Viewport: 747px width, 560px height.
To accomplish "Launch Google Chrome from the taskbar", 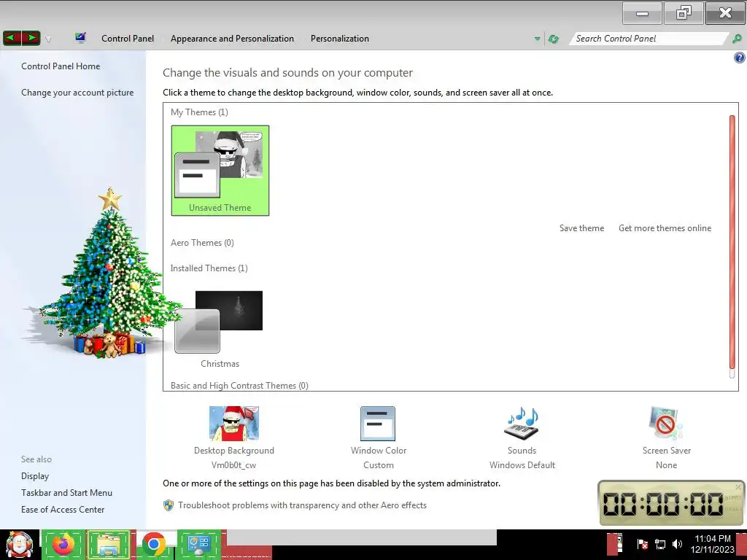I will coord(154,544).
